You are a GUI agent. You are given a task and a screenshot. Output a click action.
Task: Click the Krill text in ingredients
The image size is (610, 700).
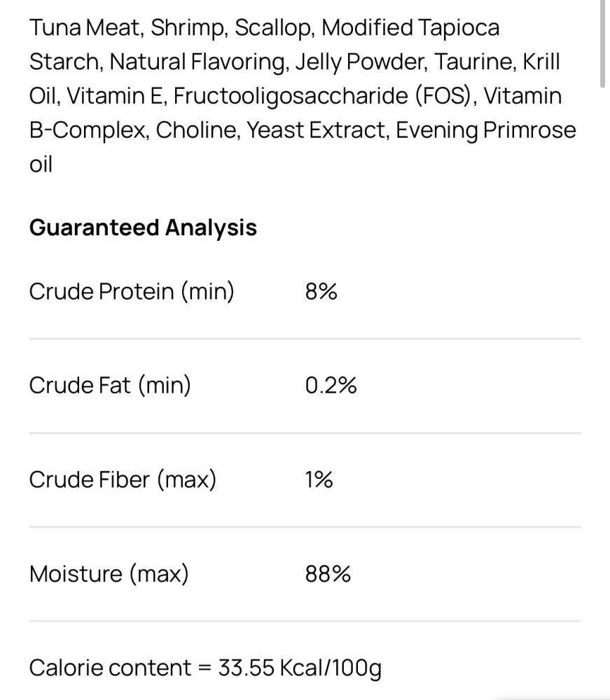click(x=541, y=62)
